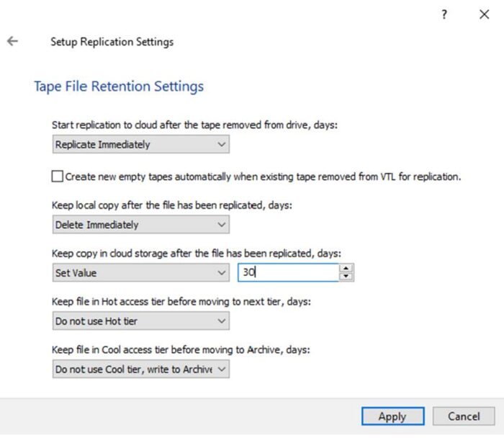Close the Setup Replication Settings dialog
The height and width of the screenshot is (438, 504).
[x=484, y=14]
